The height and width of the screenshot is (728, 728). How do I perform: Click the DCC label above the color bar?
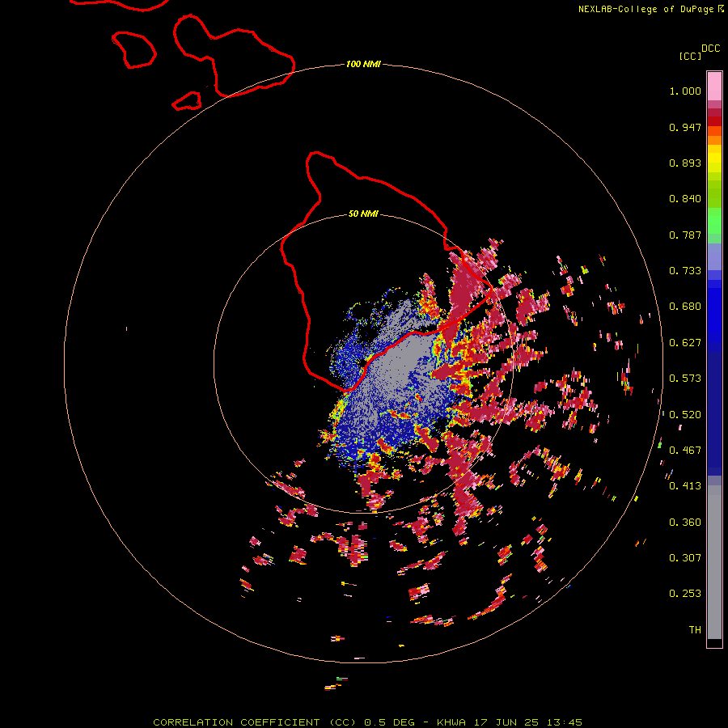pos(710,49)
